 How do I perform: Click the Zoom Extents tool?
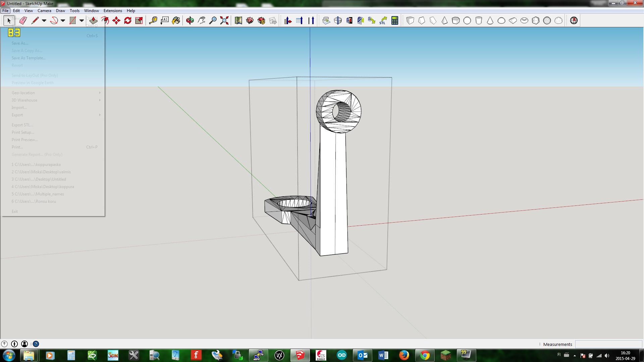point(224,20)
